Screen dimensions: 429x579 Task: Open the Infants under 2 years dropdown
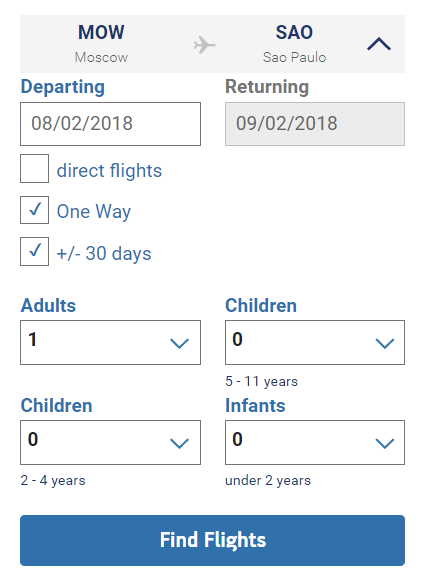point(315,442)
